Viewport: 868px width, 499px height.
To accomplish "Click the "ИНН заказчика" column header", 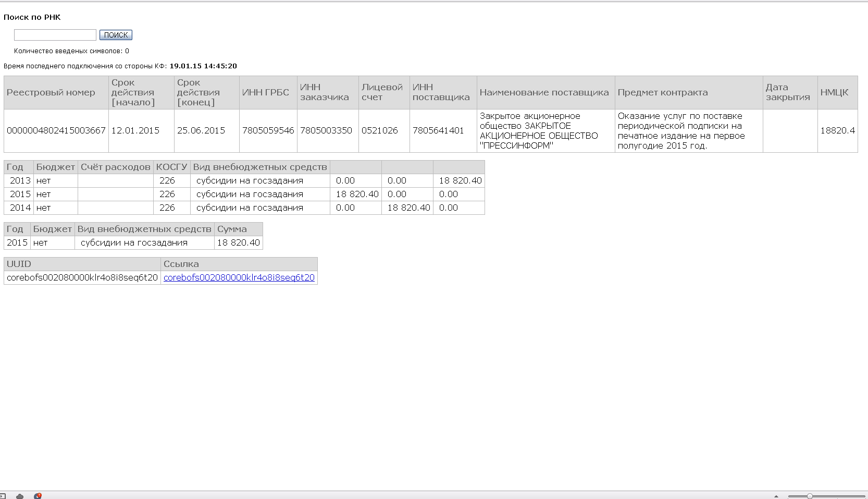I will (x=328, y=92).
